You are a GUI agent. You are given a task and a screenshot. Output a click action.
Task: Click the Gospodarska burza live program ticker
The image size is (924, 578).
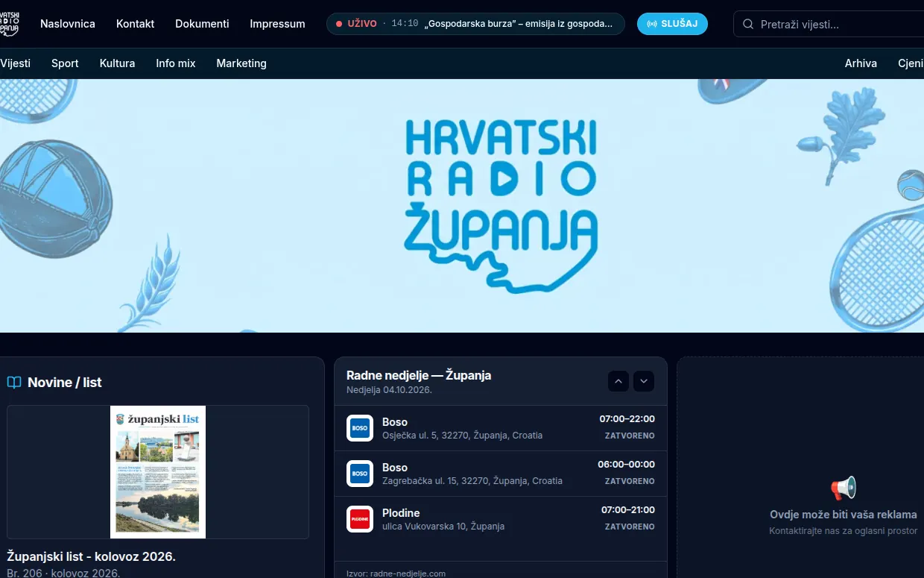click(x=475, y=24)
